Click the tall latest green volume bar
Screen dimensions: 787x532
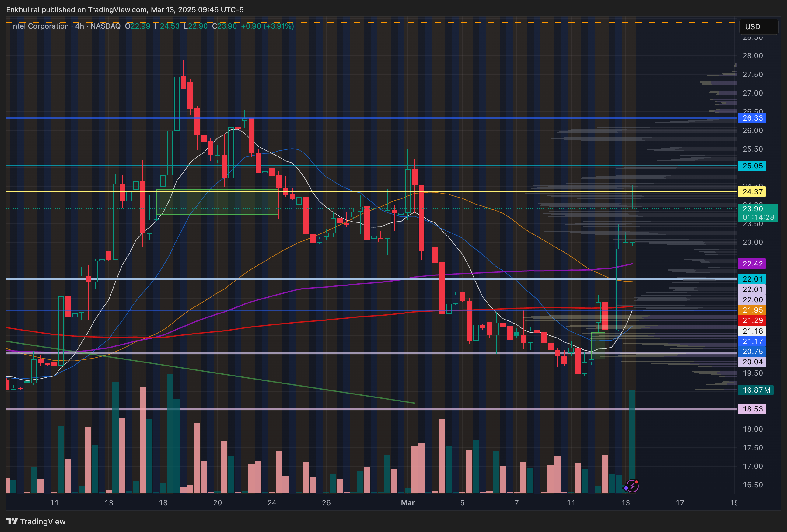point(632,440)
